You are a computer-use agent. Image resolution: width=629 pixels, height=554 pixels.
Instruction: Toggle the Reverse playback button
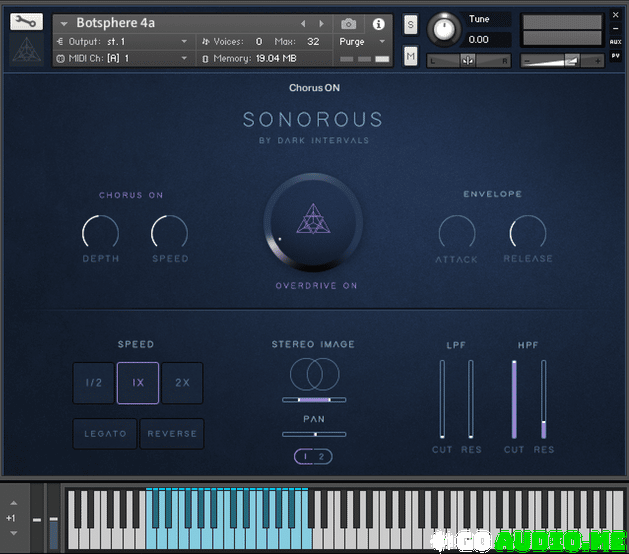click(x=172, y=434)
